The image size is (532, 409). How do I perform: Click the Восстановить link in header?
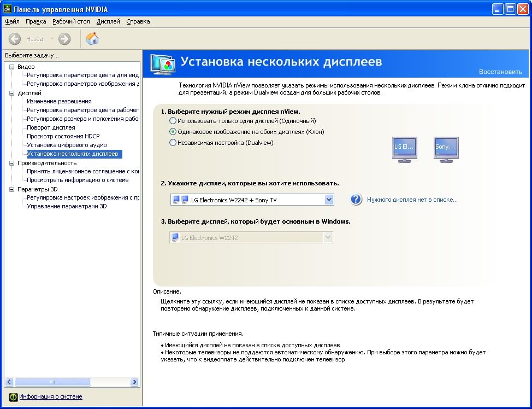(x=500, y=72)
